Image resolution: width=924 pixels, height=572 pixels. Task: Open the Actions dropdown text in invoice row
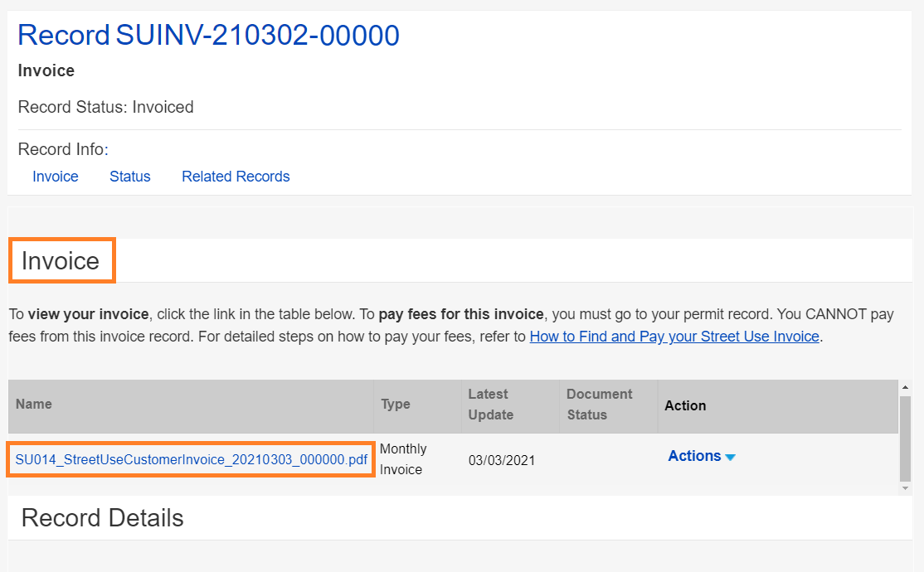coord(694,456)
